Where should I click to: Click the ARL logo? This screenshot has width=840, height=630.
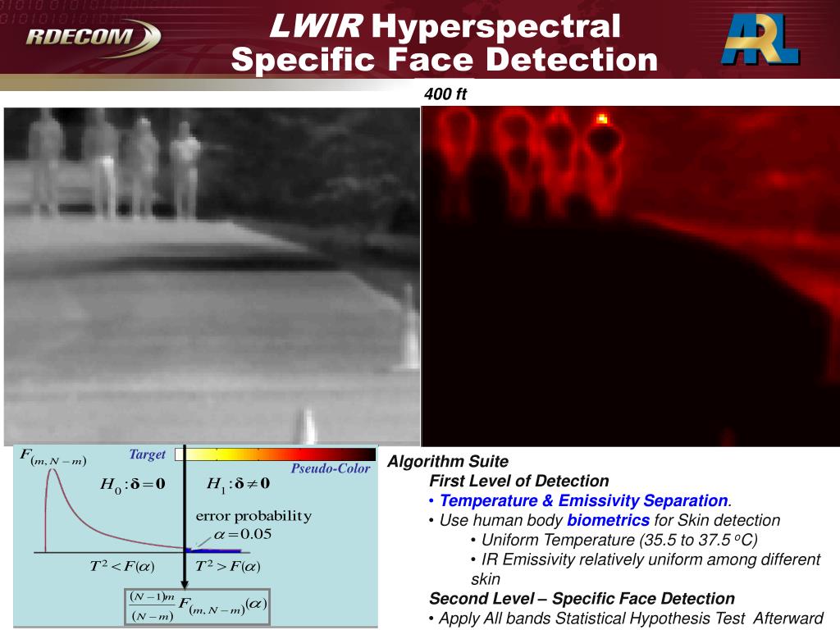[x=760, y=39]
